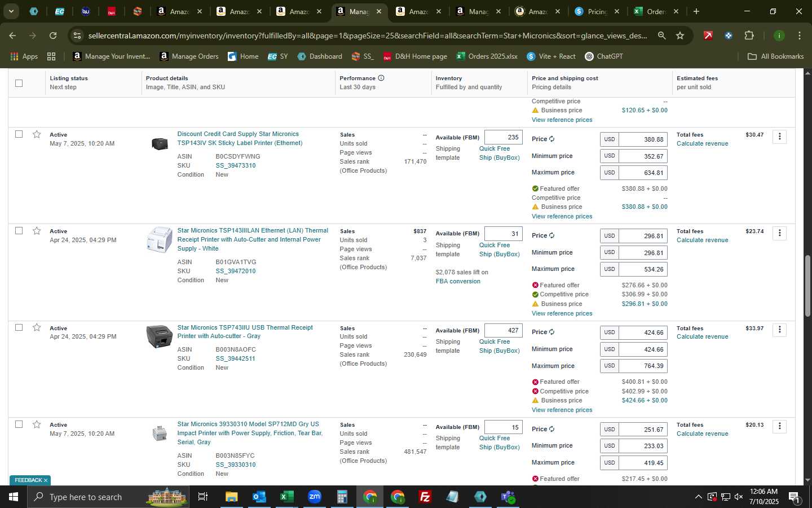Select checkbox for TSP743IIU listing
The width and height of the screenshot is (812, 508).
pos(19,327)
